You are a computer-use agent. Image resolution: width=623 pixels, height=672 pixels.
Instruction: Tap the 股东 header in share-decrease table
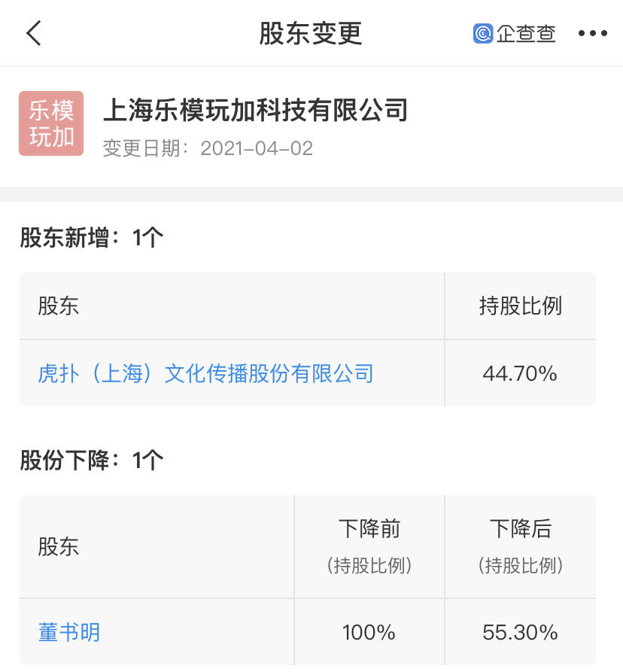(58, 546)
